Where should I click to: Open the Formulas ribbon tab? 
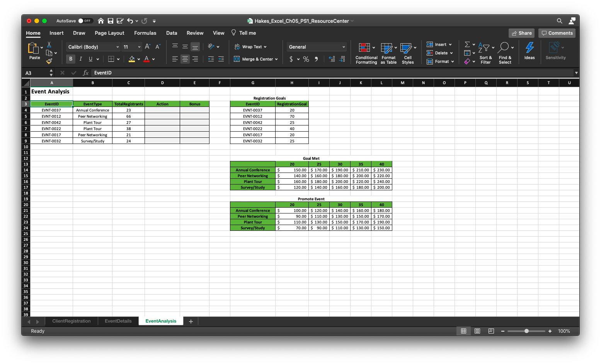145,33
